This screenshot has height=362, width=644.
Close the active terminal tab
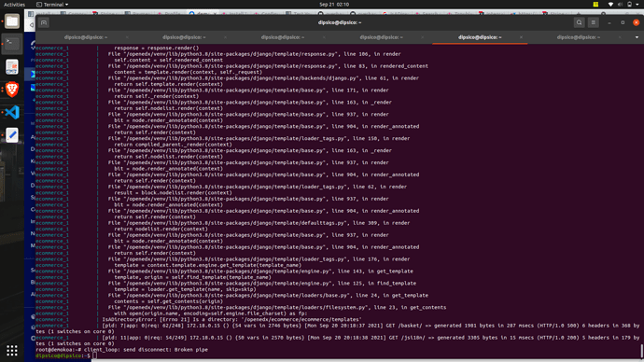521,37
